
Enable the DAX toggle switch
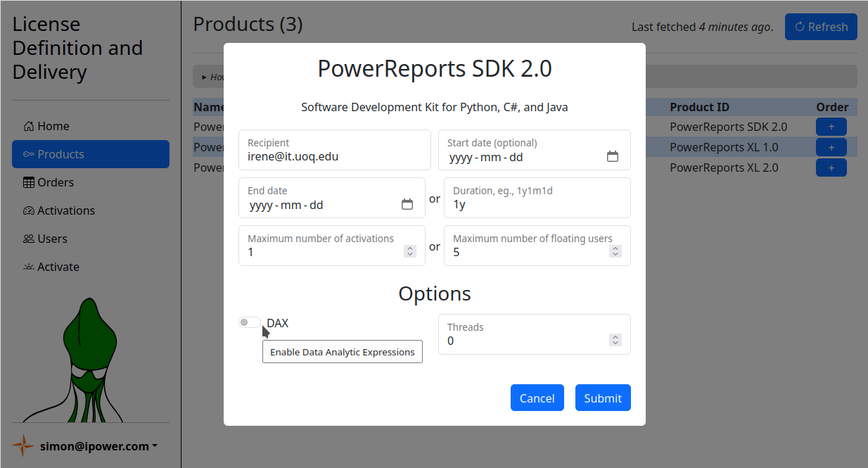click(x=250, y=322)
